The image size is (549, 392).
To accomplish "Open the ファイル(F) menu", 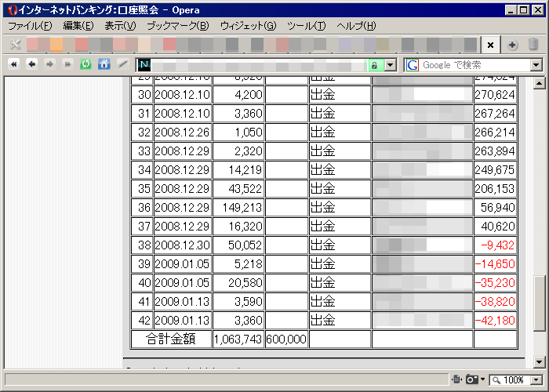I will (30, 26).
